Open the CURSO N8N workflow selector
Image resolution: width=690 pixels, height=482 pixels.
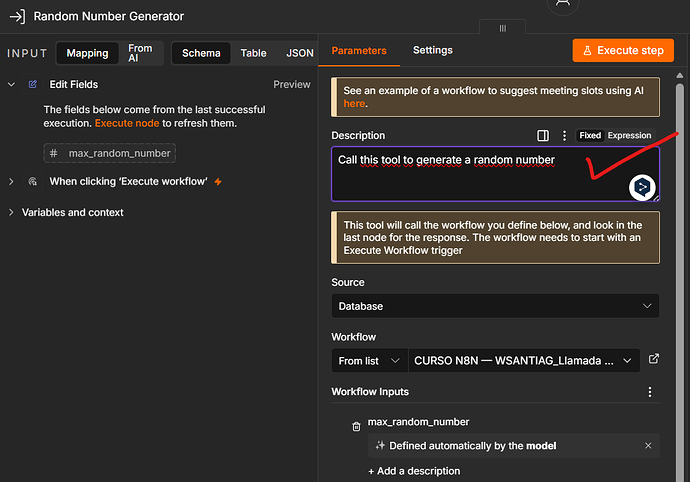[524, 361]
